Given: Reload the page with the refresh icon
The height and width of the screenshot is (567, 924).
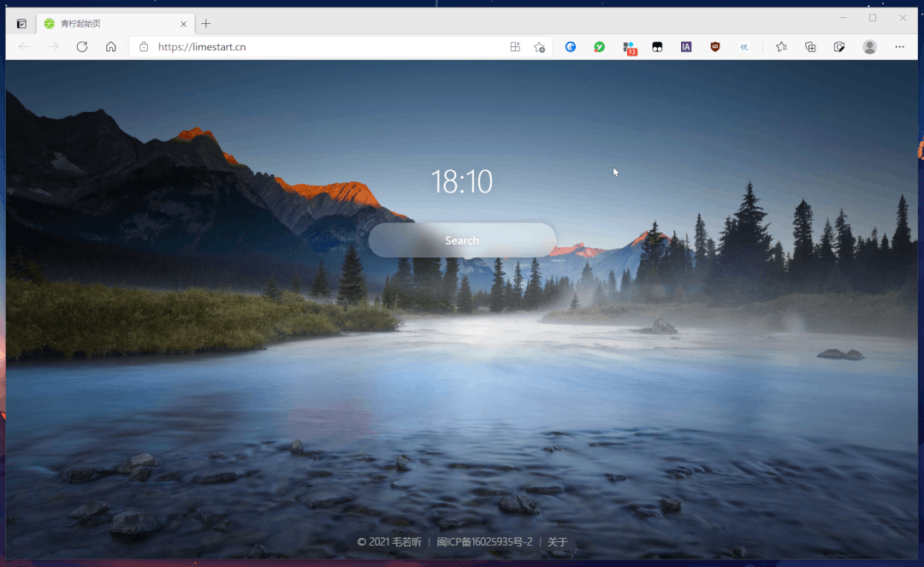Looking at the screenshot, I should click(x=82, y=46).
